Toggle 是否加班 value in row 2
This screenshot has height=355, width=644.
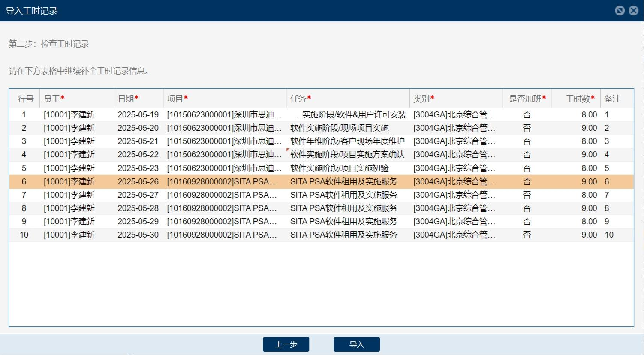[527, 128]
